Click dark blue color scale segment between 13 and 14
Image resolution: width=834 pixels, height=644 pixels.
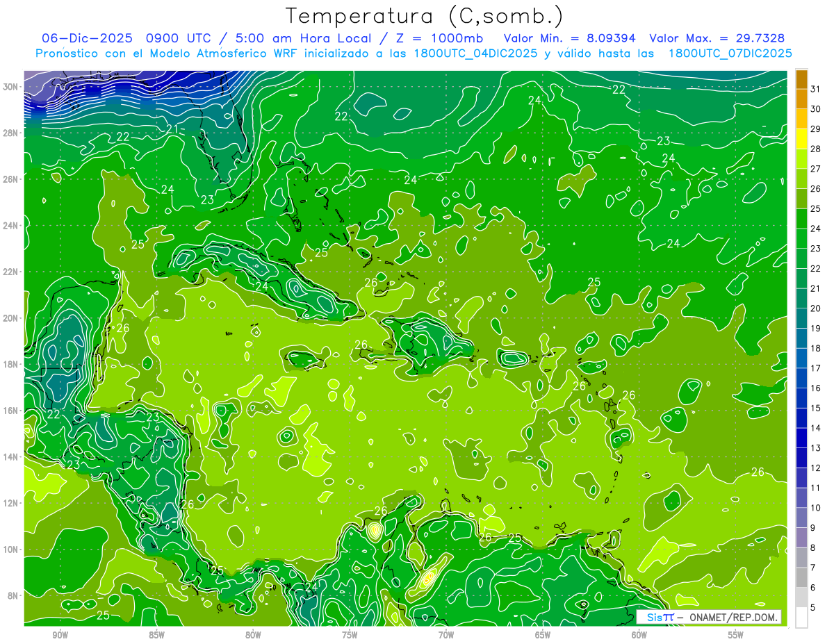coord(801,438)
